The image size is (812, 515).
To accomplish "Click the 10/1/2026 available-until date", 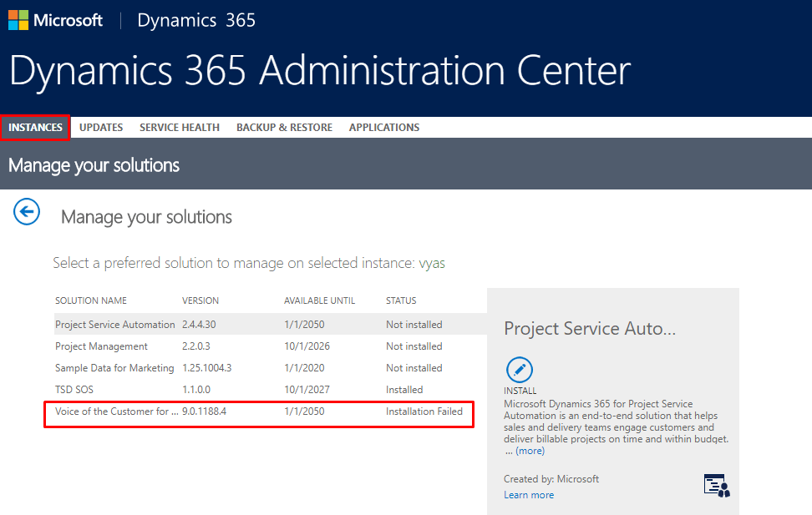I will point(307,346).
